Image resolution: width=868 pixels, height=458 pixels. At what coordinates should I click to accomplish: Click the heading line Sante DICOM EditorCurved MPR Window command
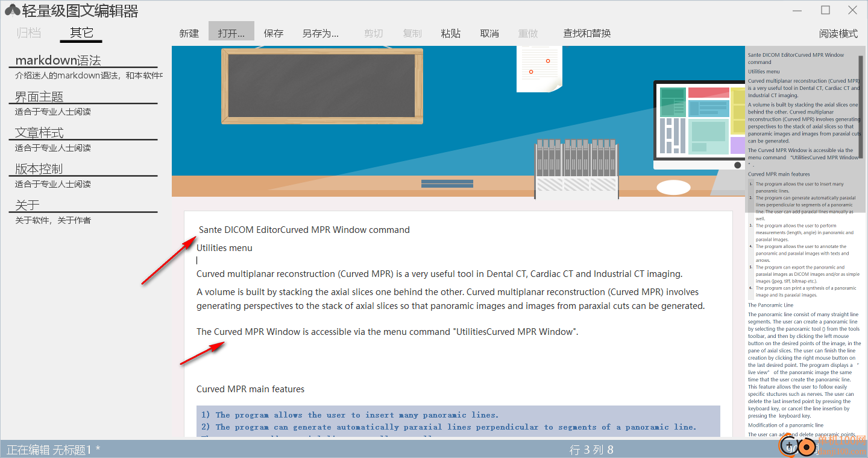304,230
